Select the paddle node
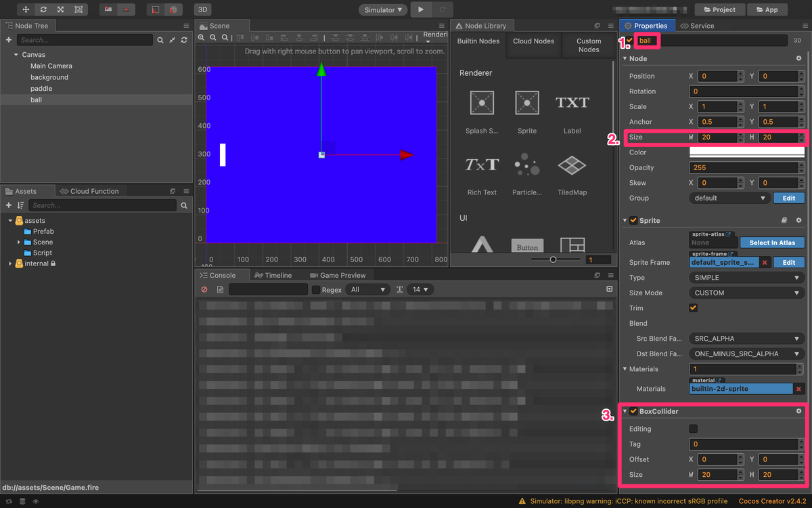Screen dimensions: 812x508 click(x=41, y=88)
